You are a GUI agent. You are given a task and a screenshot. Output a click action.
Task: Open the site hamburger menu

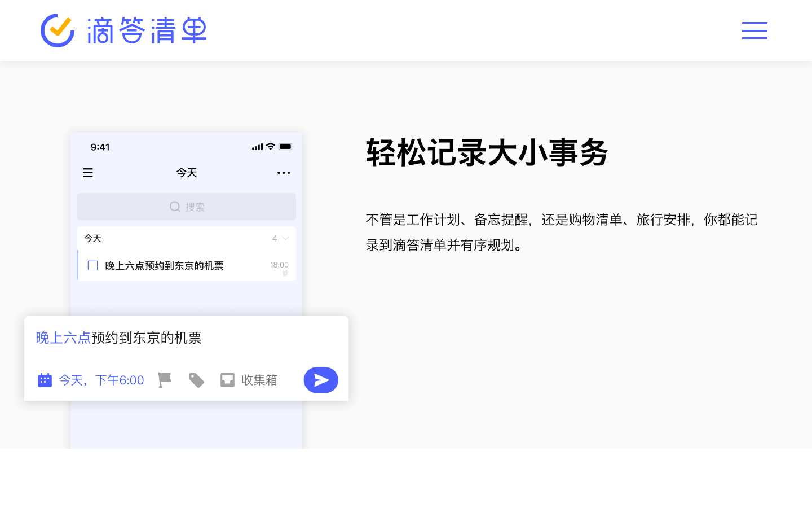pyautogui.click(x=754, y=30)
